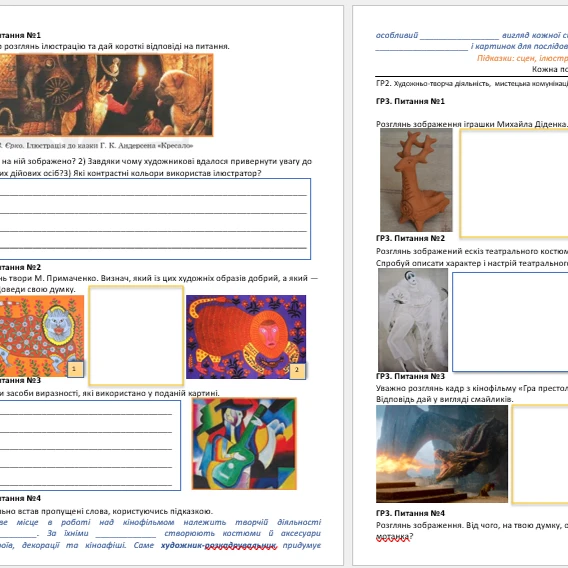Click the number 2 label on lion painting

coord(297,371)
